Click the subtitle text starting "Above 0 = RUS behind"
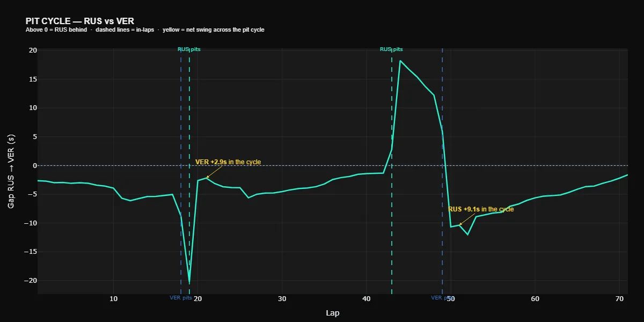 145,30
